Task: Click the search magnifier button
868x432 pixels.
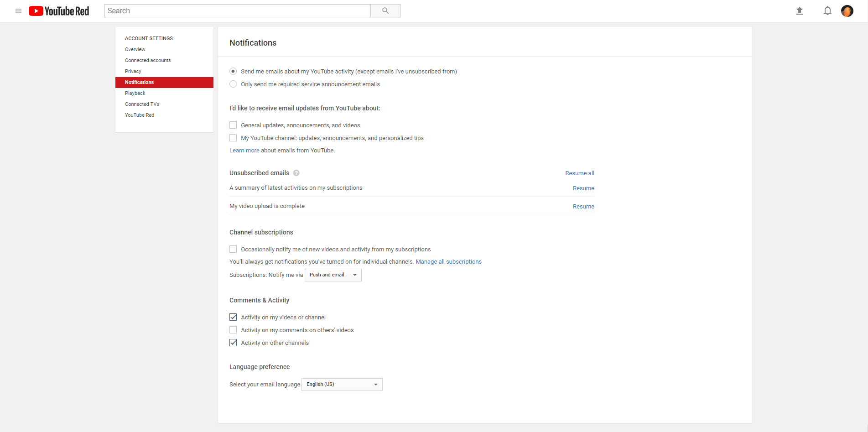Action: (x=385, y=11)
